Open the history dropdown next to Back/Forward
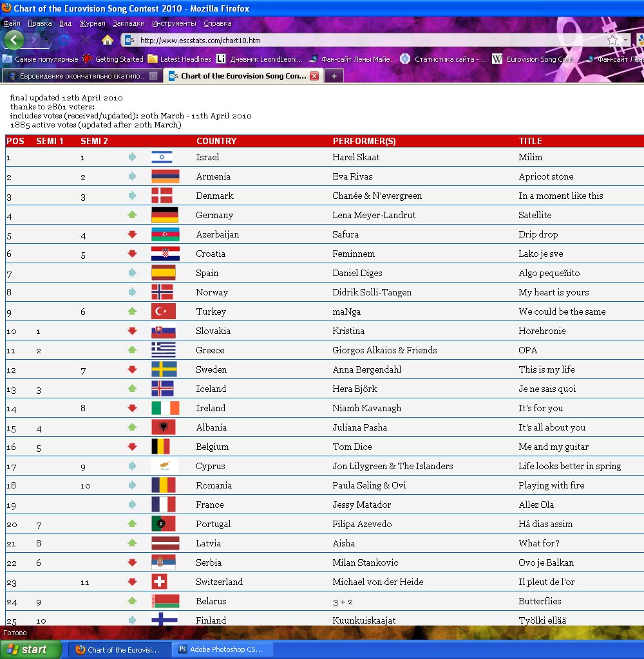Viewport: 644px width, 659px height. click(x=47, y=40)
